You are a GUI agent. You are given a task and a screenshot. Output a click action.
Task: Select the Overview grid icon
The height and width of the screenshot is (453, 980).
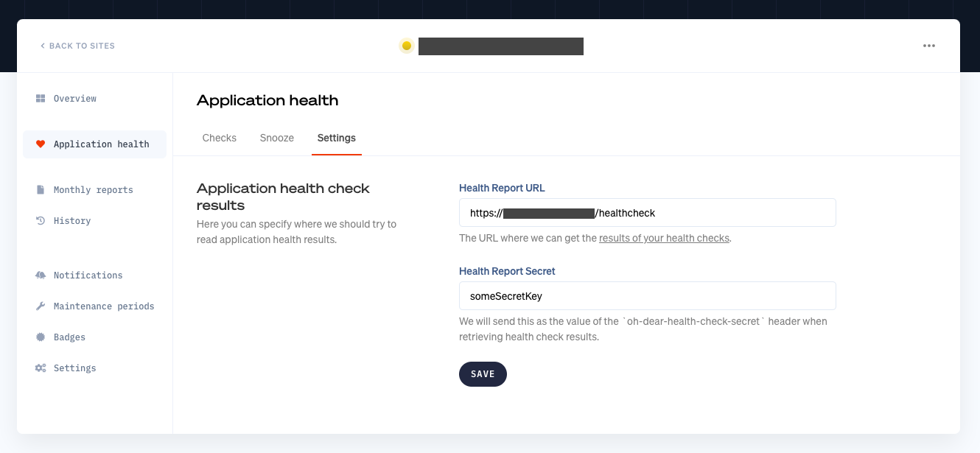pos(41,98)
